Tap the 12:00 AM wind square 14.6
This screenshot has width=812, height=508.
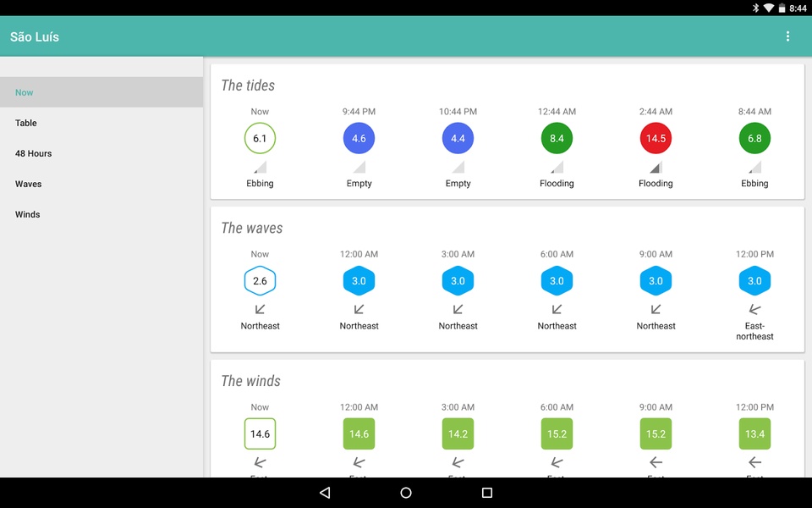[x=359, y=433]
